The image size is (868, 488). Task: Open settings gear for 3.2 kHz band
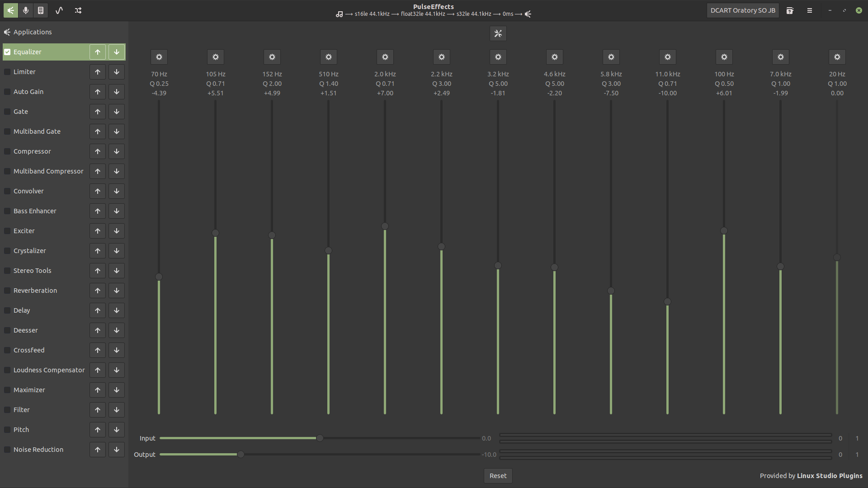pyautogui.click(x=498, y=57)
